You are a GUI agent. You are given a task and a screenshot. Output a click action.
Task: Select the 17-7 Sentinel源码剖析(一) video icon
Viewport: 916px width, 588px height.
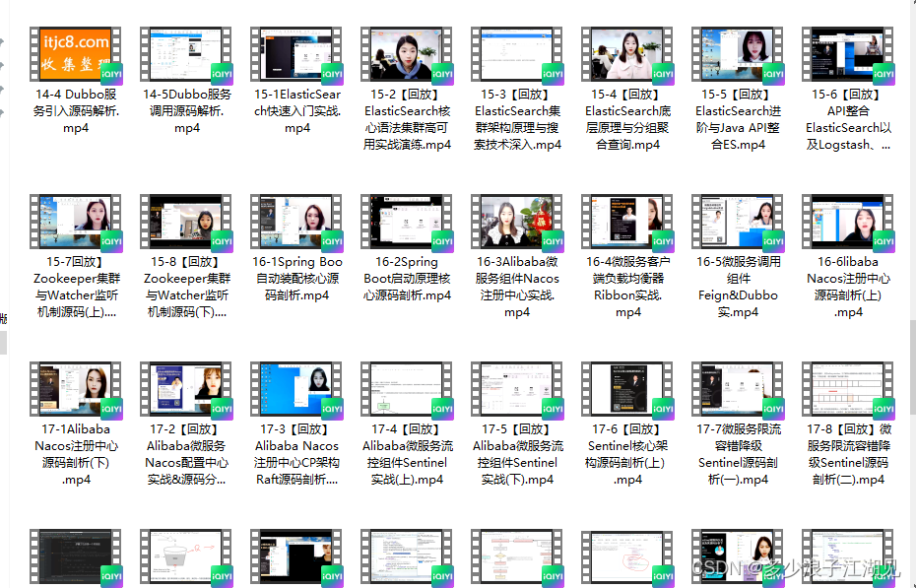click(739, 389)
